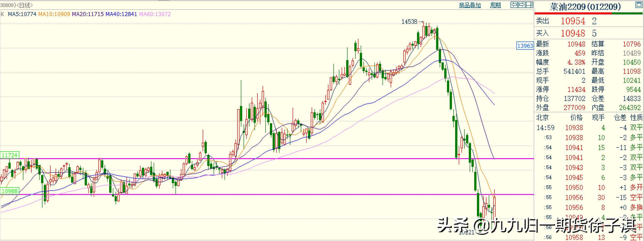The height and width of the screenshot is (241, 644).
Task: Select the 多换 trade row at 10956
Action: [x=589, y=207]
